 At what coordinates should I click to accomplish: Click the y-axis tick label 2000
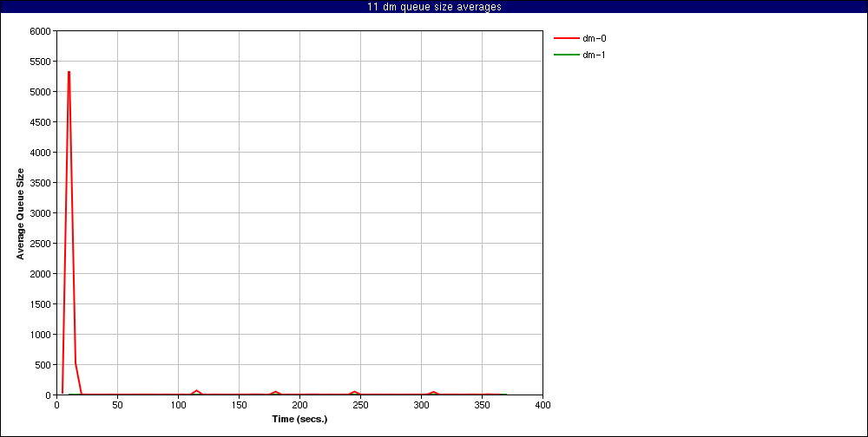click(x=42, y=274)
